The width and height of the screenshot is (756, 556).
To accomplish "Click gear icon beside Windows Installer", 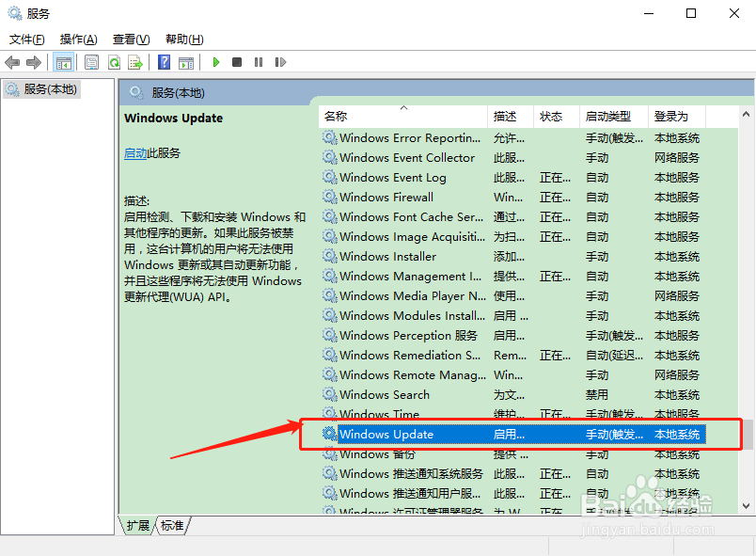I will point(330,256).
